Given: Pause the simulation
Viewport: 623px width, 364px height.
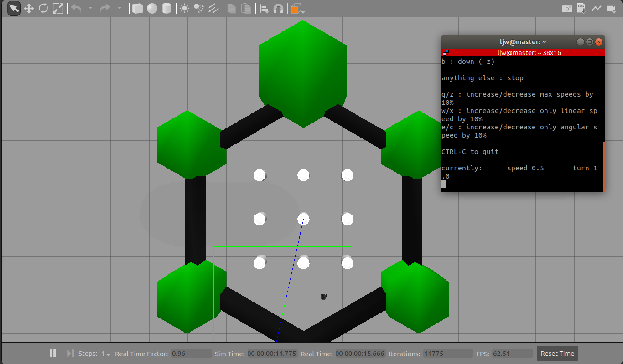Looking at the screenshot, I should (x=52, y=353).
